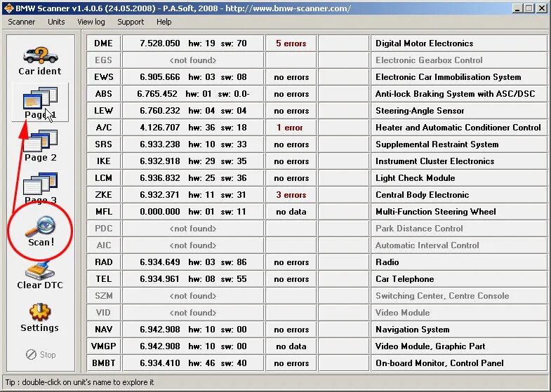The height and width of the screenshot is (392, 551).
Task: Select the MFL unit name
Action: tap(104, 212)
